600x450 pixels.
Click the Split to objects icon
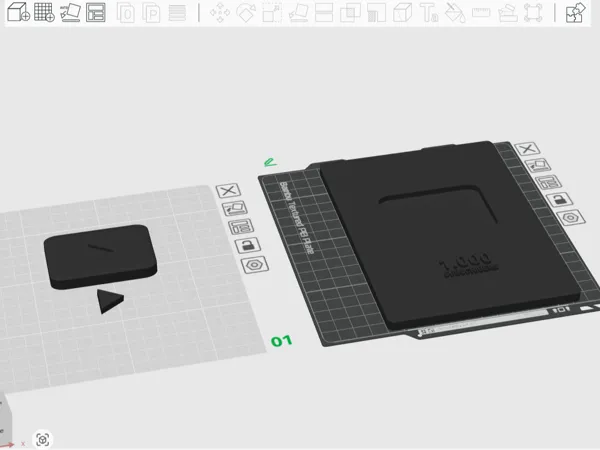click(126, 13)
